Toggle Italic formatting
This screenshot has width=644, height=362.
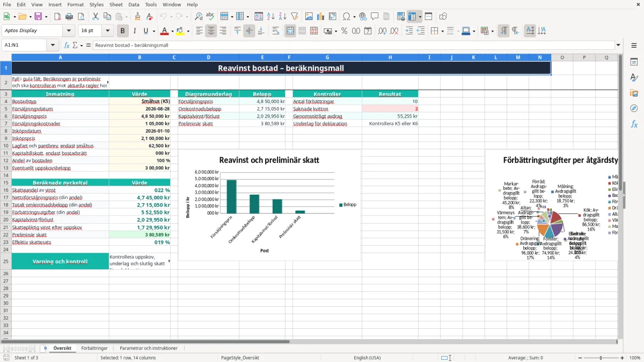coord(135,31)
